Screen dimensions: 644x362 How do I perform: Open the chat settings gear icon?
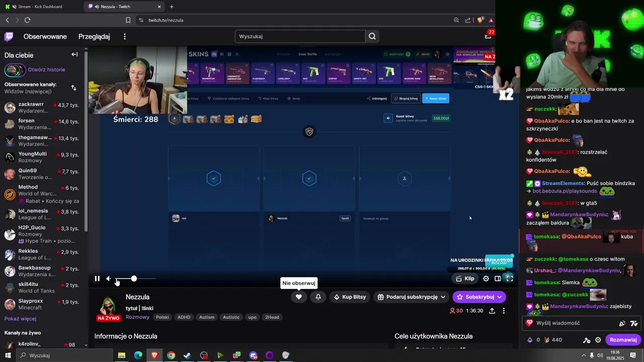click(598, 340)
